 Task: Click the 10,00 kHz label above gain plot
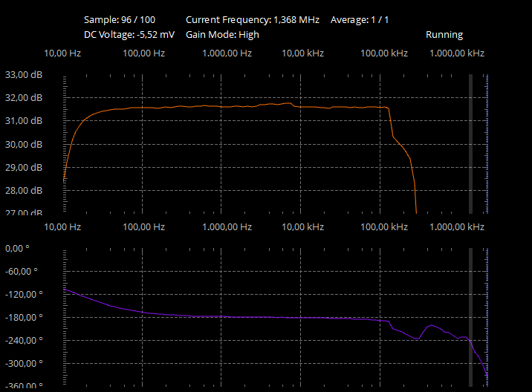(302, 53)
